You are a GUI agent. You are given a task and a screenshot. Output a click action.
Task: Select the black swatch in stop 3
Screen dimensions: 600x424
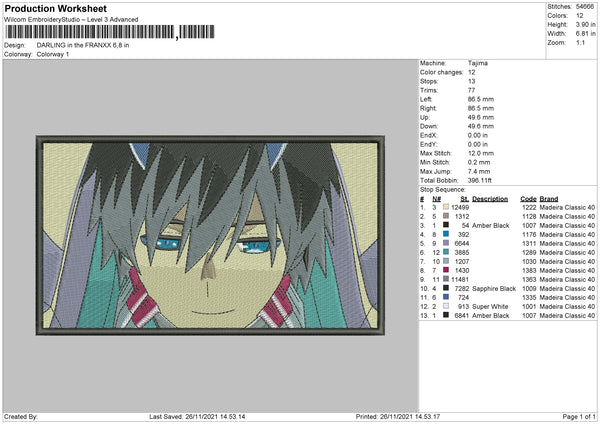[x=446, y=225]
